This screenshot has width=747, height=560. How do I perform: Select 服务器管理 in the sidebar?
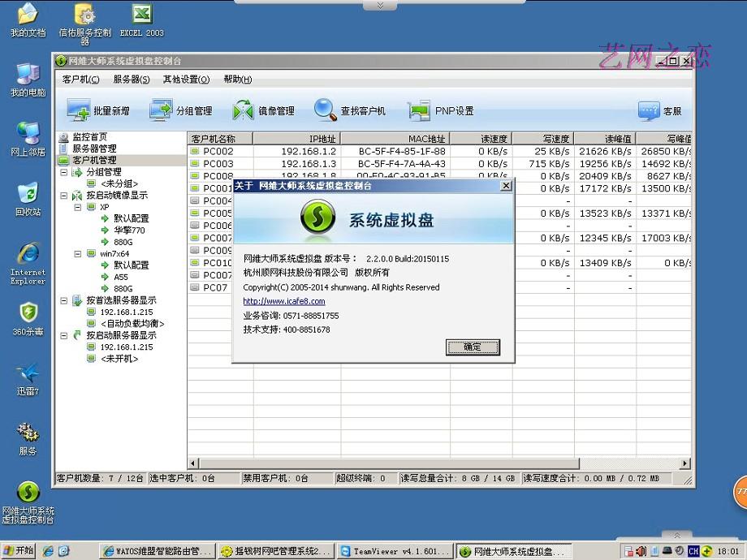[x=94, y=149]
